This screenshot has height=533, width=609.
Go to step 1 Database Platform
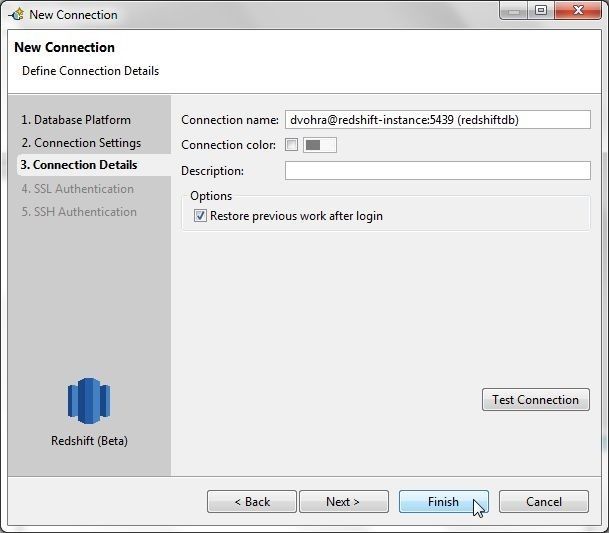[76, 120]
